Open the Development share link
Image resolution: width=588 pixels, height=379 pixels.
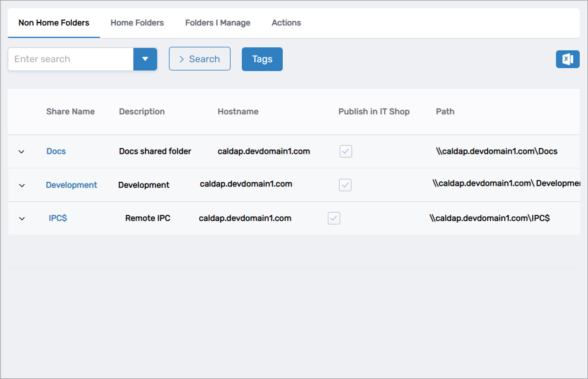pyautogui.click(x=72, y=185)
